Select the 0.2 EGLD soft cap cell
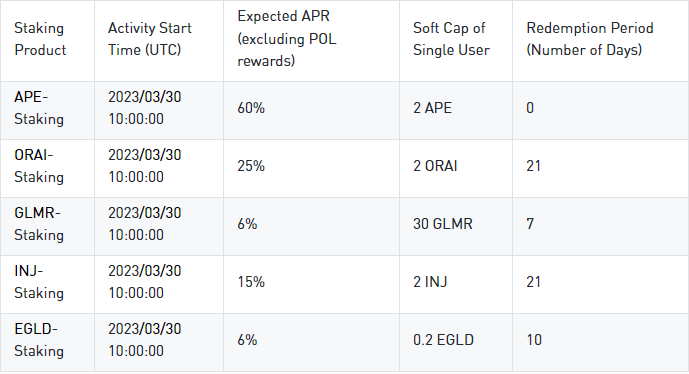The width and height of the screenshot is (689, 374). pyautogui.click(x=443, y=340)
